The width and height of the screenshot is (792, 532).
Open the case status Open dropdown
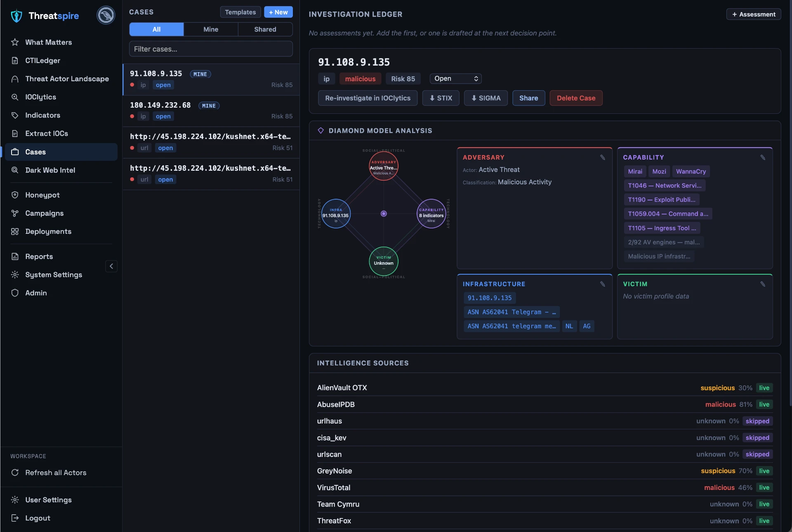click(455, 78)
